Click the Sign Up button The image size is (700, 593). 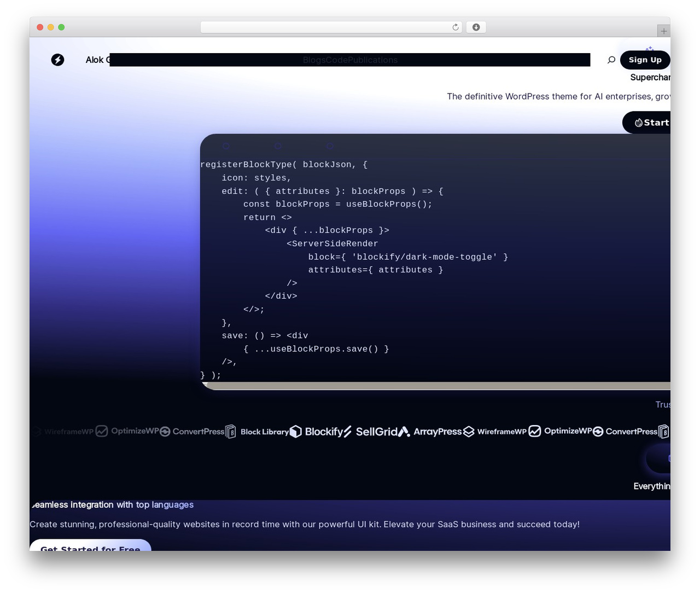click(x=645, y=60)
